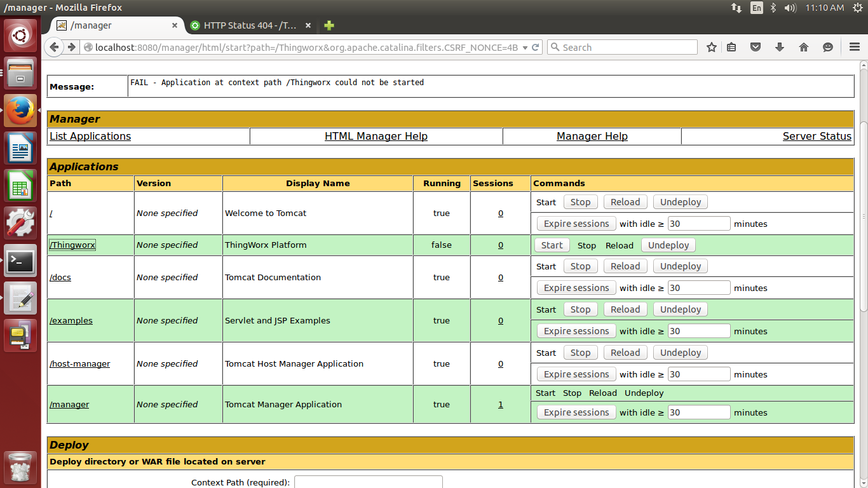Viewport: 868px width, 488px height.
Task: Go forward with the browser forward arrow
Action: coord(72,47)
